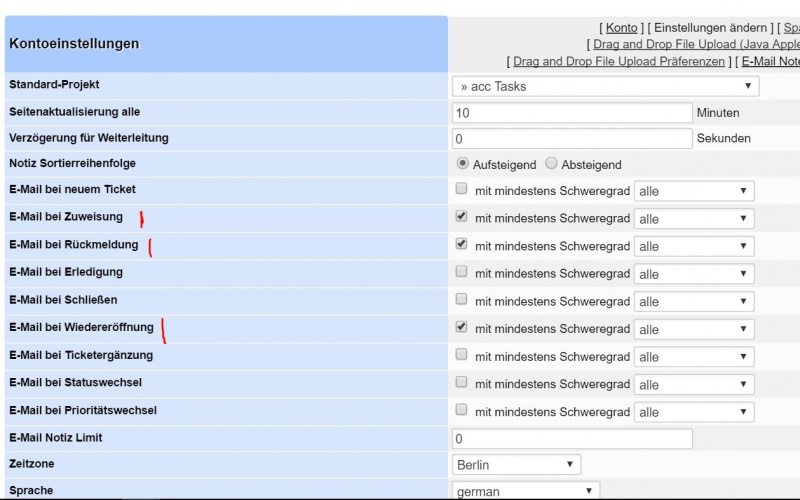Open Schweregrad dropdown for Statuswechsel

(694, 384)
